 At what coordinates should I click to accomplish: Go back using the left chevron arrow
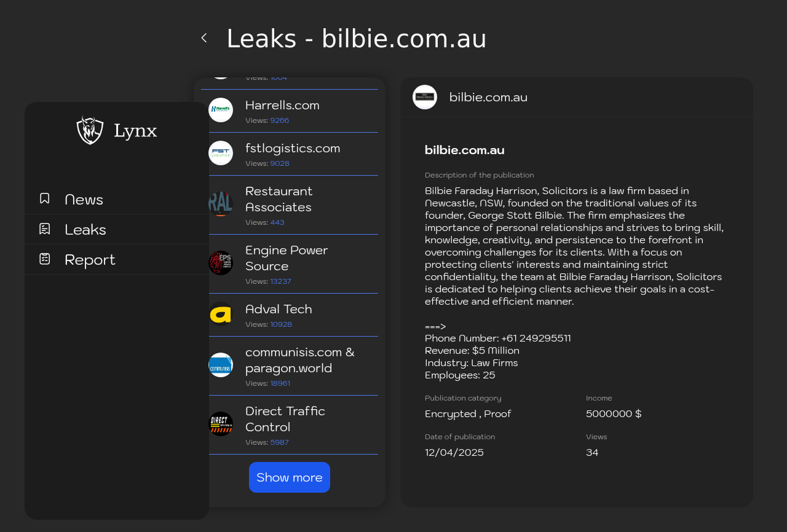pos(204,38)
